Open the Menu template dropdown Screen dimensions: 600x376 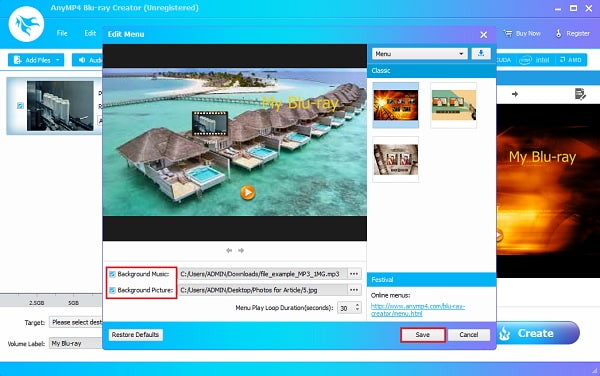[x=419, y=54]
